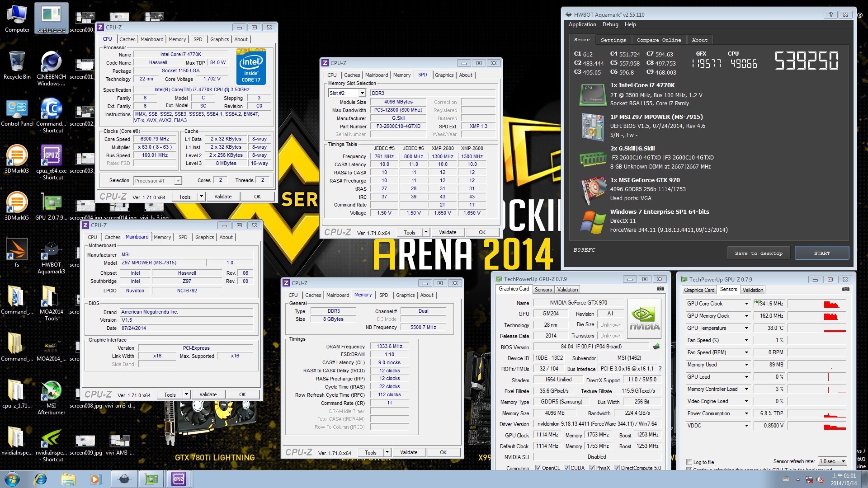Toggle the OpenCL checkbox in GPU-Z
The width and height of the screenshot is (868, 488).
[538, 468]
